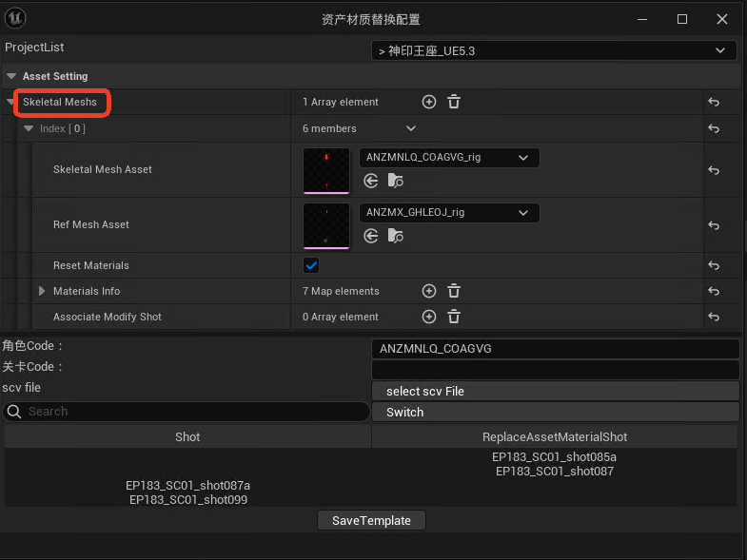Open the ProjectList dropdown
The height and width of the screenshot is (560, 747).
553,50
